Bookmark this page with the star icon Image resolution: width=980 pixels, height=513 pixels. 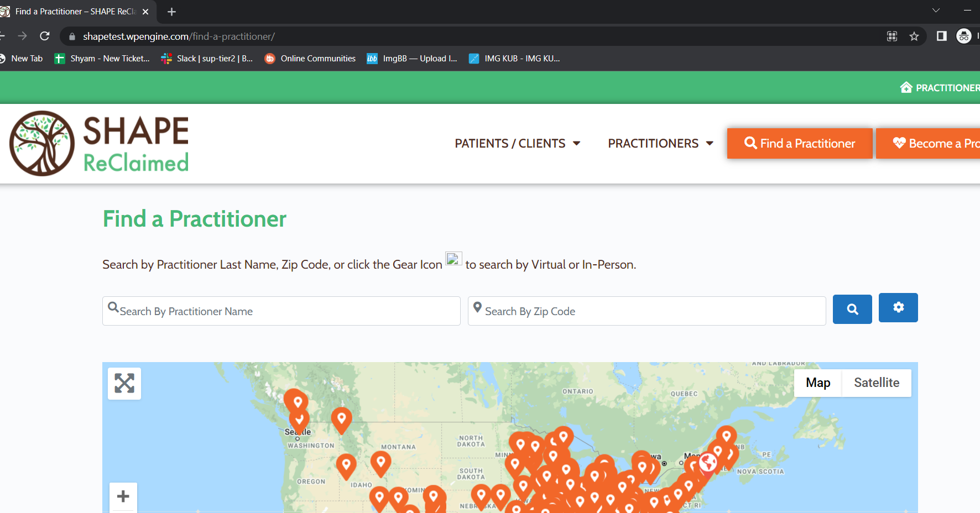click(x=914, y=36)
